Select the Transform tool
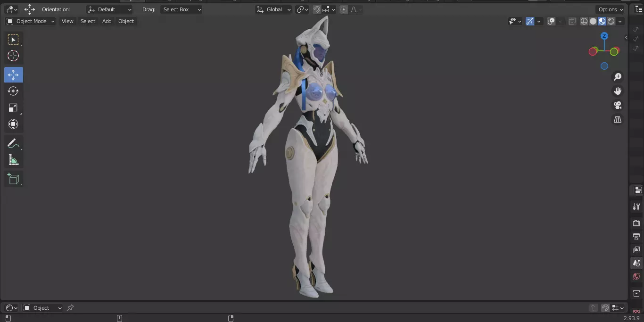 point(13,124)
